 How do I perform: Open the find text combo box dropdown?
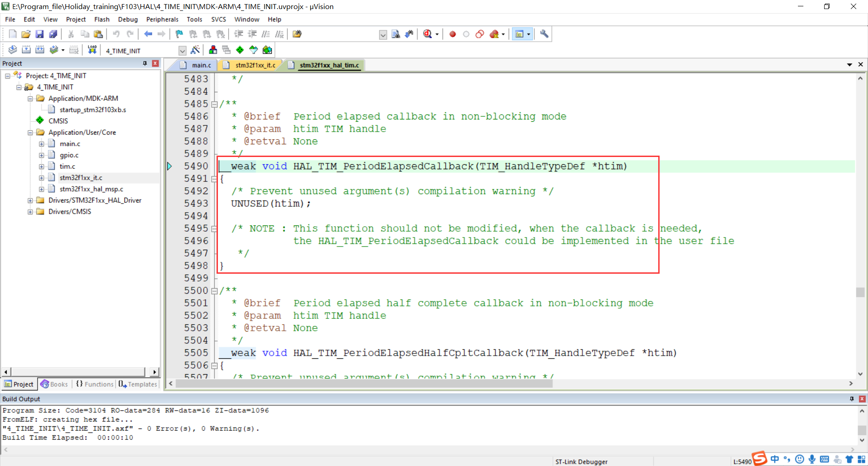click(383, 35)
